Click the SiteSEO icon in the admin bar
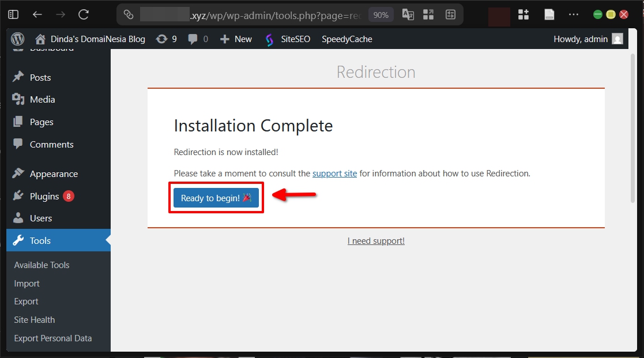The height and width of the screenshot is (358, 644). coord(269,39)
